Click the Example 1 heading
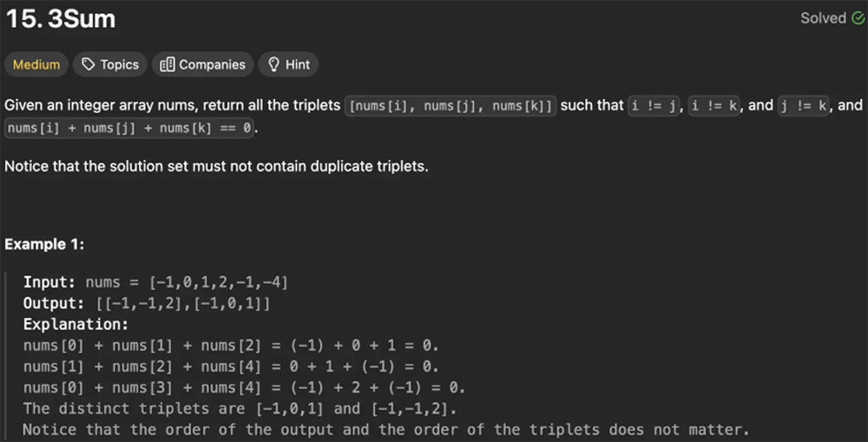 tap(44, 244)
